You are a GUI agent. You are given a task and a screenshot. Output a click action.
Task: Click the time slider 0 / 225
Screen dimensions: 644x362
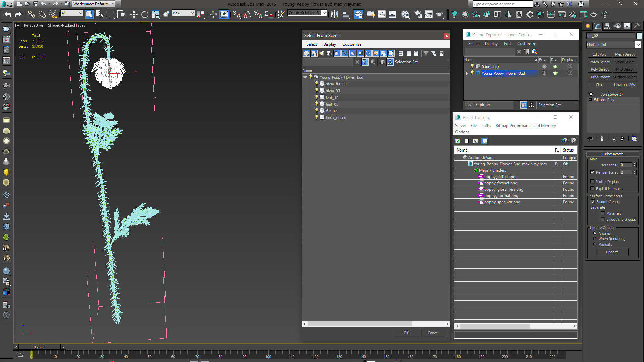coord(40,347)
